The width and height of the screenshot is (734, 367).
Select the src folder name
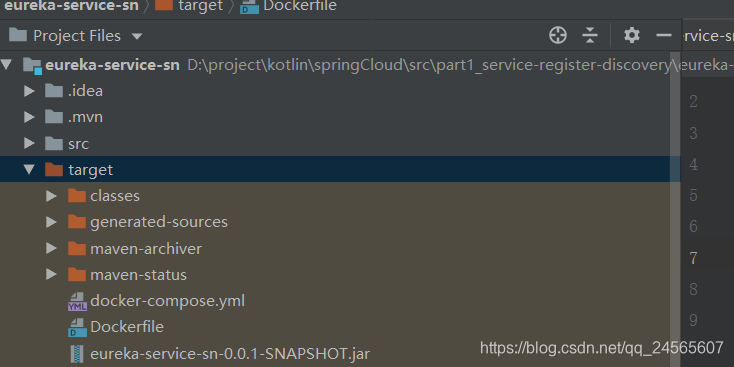[x=78, y=144]
